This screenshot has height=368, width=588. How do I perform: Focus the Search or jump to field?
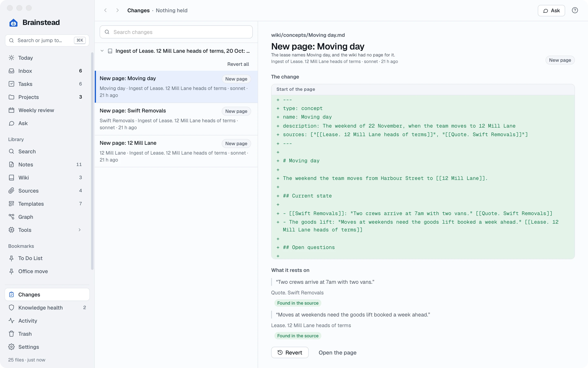(x=47, y=40)
